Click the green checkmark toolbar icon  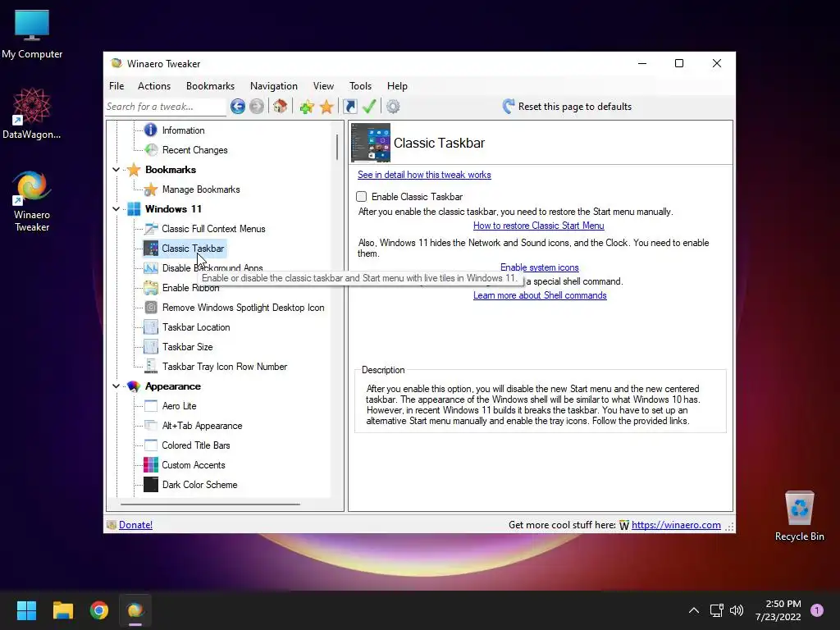pos(369,107)
